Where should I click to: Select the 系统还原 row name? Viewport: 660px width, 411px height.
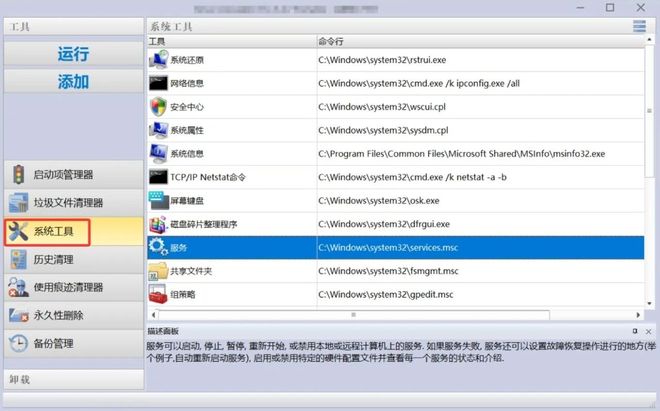(x=187, y=60)
